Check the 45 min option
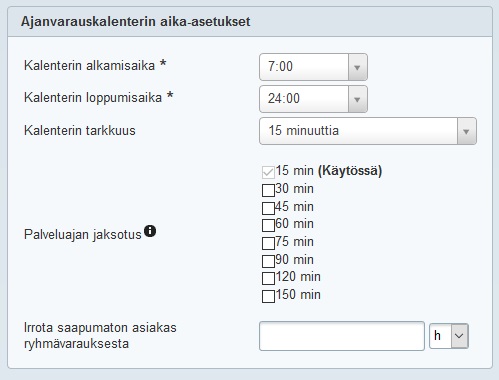 pos(268,208)
